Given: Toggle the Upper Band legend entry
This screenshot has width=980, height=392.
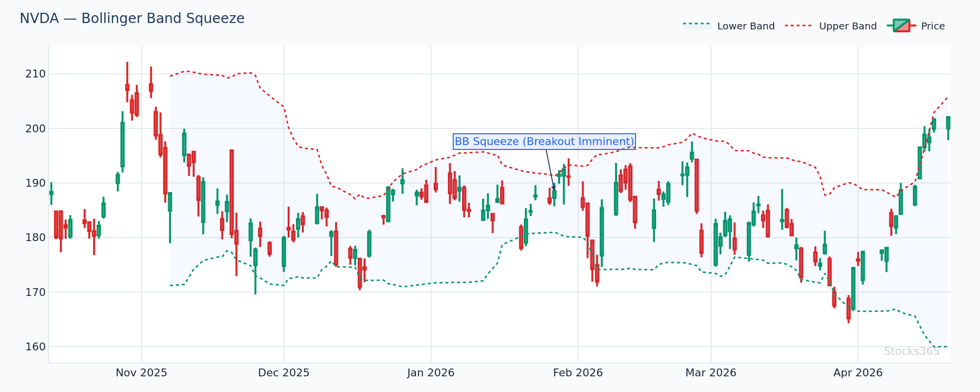Looking at the screenshot, I should 831,26.
